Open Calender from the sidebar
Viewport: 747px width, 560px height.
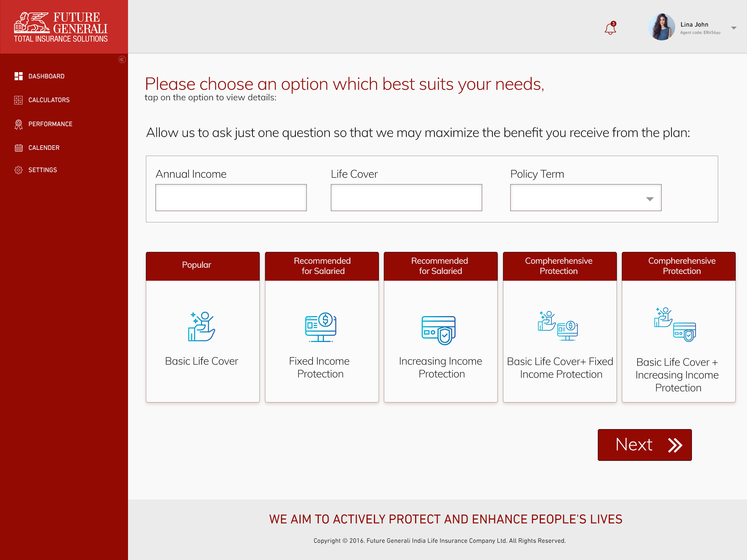pos(44,148)
